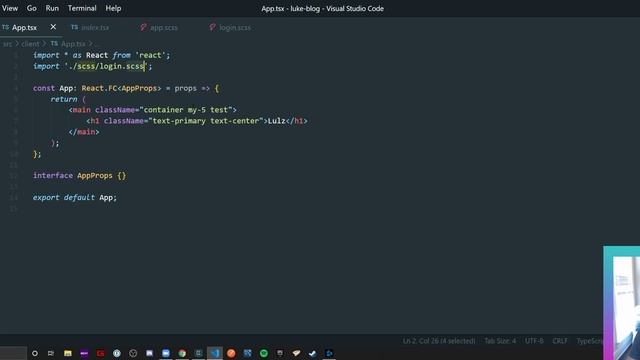The width and height of the screenshot is (640, 360).
Task: Click the webcam overlay thumbnail
Action: pos(621,303)
